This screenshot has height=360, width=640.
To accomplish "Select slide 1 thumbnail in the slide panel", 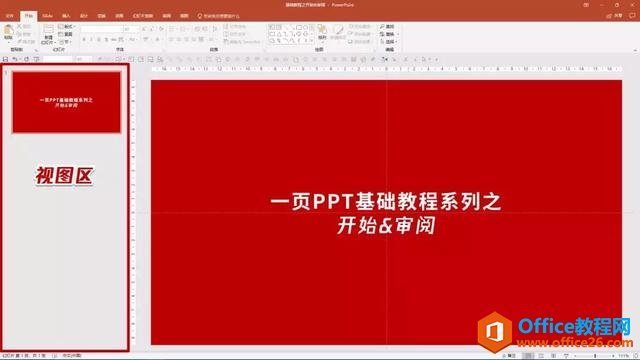I will click(67, 102).
